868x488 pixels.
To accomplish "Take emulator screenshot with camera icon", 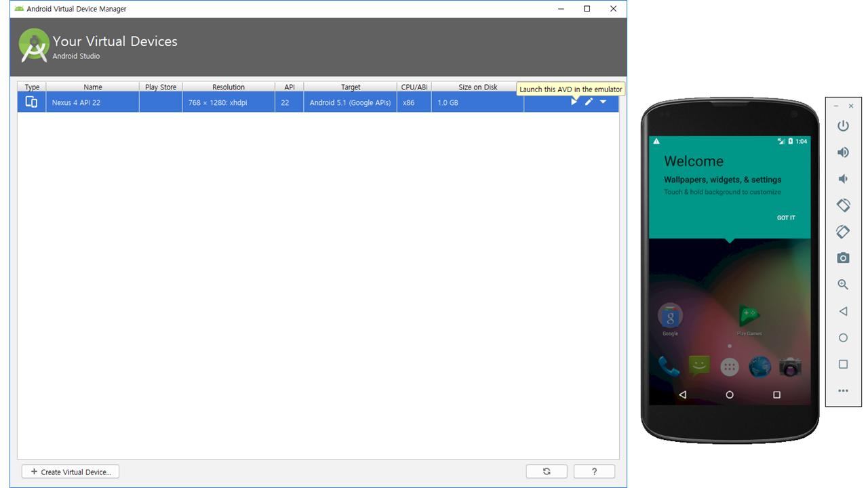I will pyautogui.click(x=843, y=258).
